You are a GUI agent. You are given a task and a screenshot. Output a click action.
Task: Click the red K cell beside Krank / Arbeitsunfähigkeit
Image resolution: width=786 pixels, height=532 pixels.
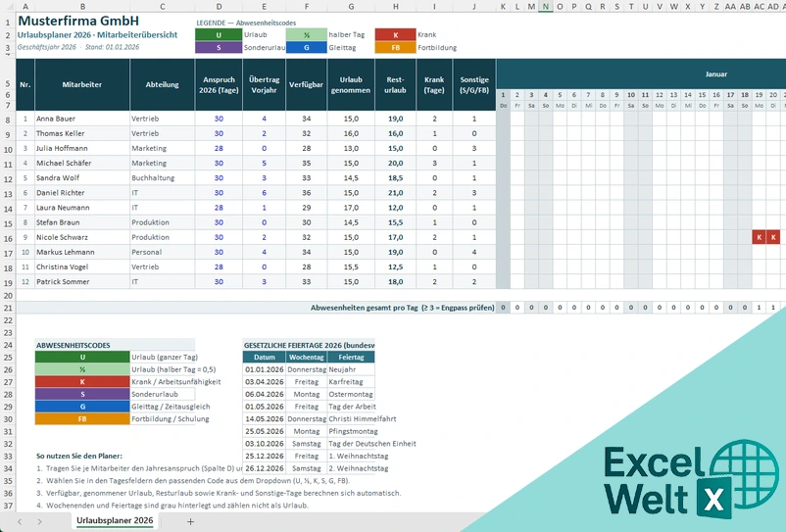click(x=82, y=382)
